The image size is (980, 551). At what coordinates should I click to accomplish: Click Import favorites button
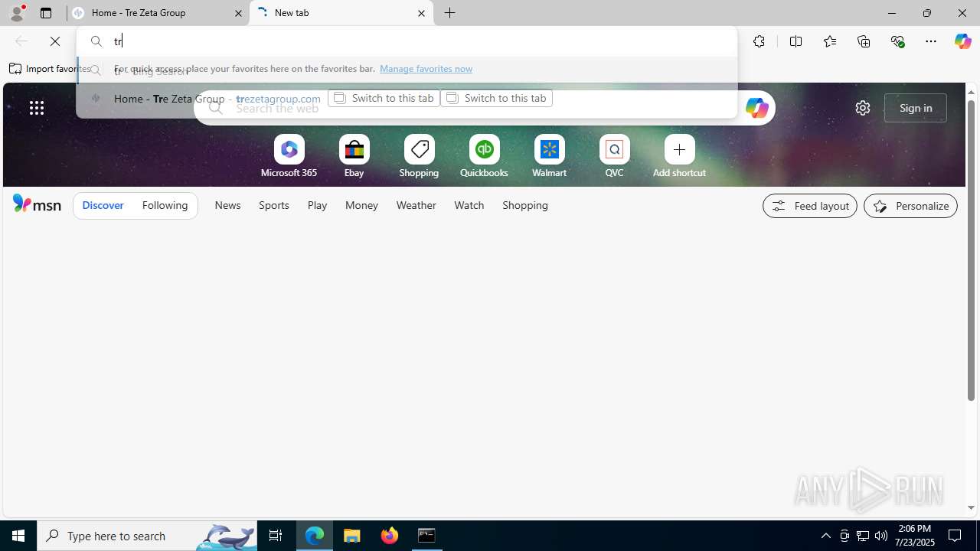pos(49,69)
